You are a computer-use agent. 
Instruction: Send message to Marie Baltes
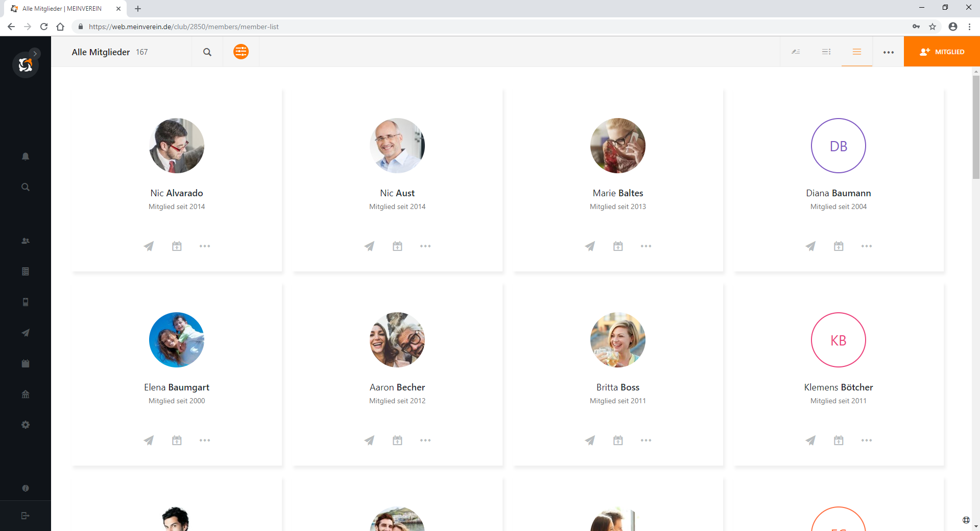590,246
